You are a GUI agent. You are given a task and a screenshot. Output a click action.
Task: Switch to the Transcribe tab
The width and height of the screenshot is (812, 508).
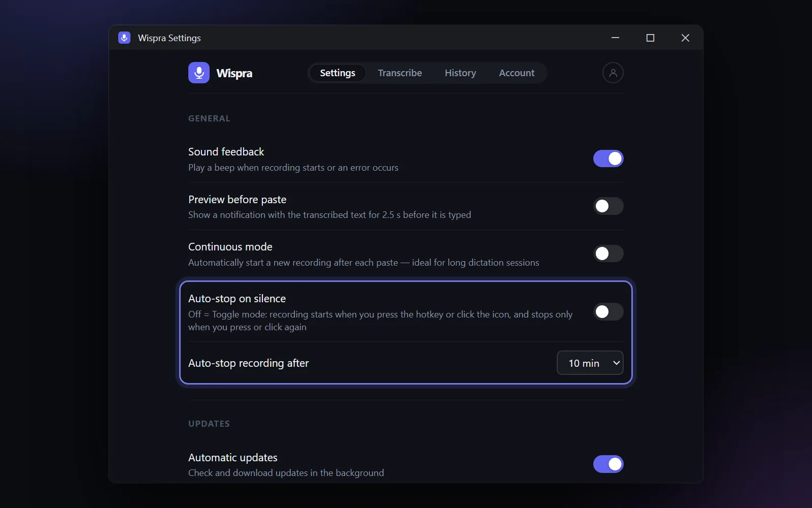[400, 73]
